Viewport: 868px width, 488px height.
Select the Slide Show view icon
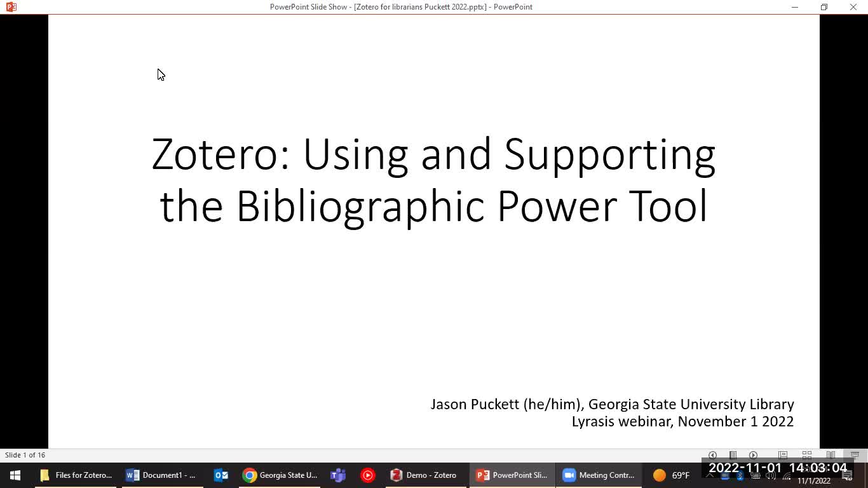(855, 455)
